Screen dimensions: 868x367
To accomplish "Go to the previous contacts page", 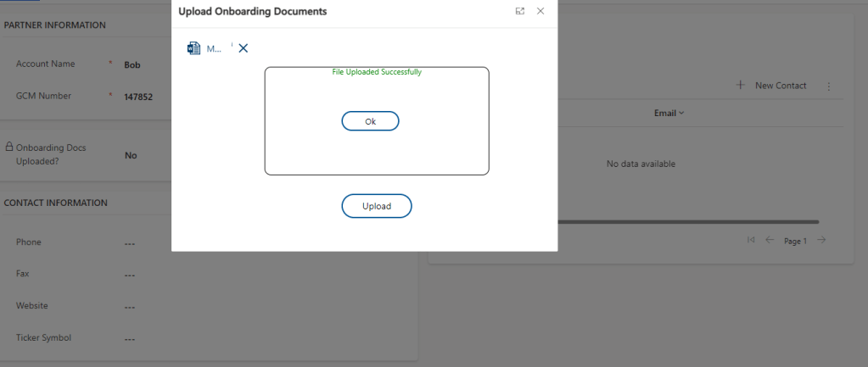I will pos(770,241).
